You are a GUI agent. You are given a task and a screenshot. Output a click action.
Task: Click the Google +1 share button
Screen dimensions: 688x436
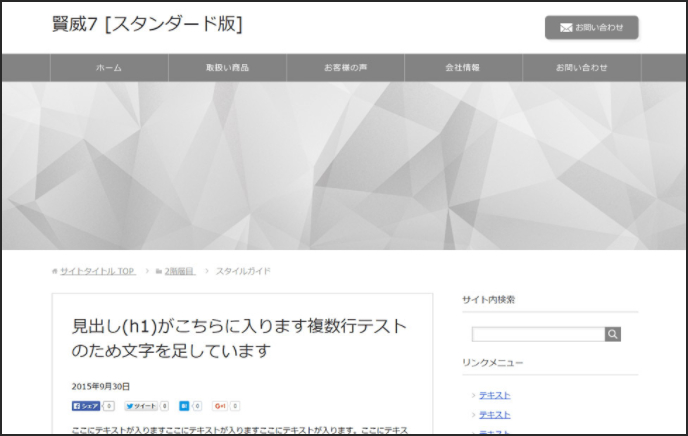click(x=220, y=406)
